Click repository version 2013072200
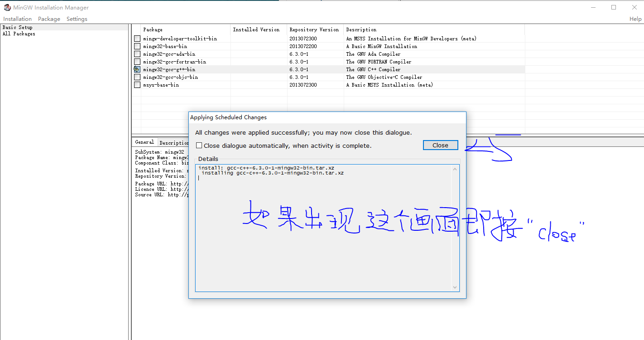The height and width of the screenshot is (340, 644). pyautogui.click(x=303, y=46)
